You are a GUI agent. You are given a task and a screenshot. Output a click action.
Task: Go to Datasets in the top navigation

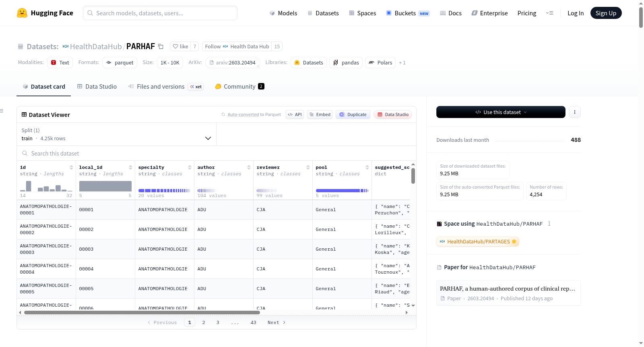coord(323,13)
